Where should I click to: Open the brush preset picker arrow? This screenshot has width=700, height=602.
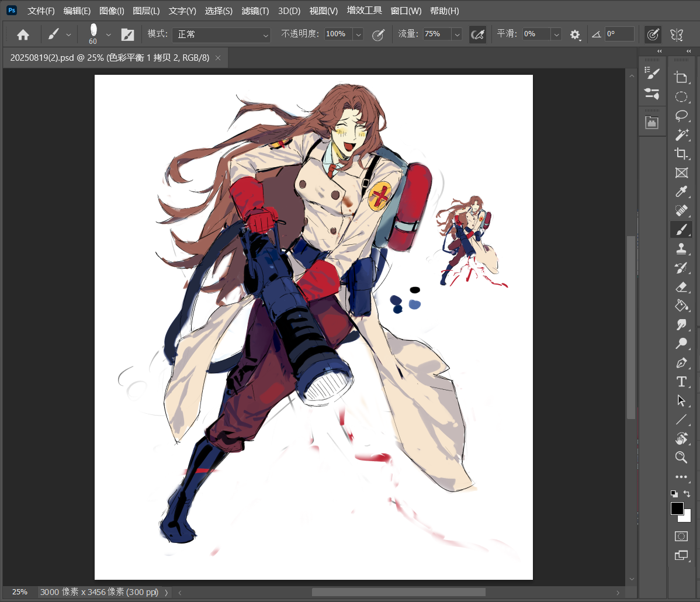click(108, 34)
